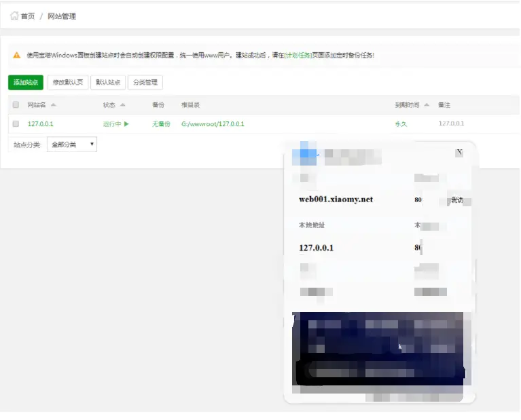
Task: Click local address 127.0.0.1 in popup
Action: tap(316, 248)
